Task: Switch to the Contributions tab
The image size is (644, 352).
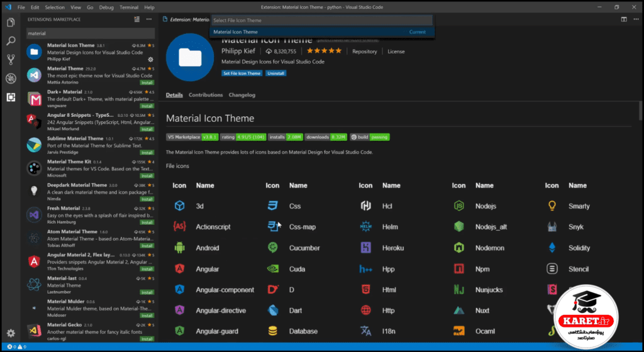Action: pyautogui.click(x=206, y=95)
